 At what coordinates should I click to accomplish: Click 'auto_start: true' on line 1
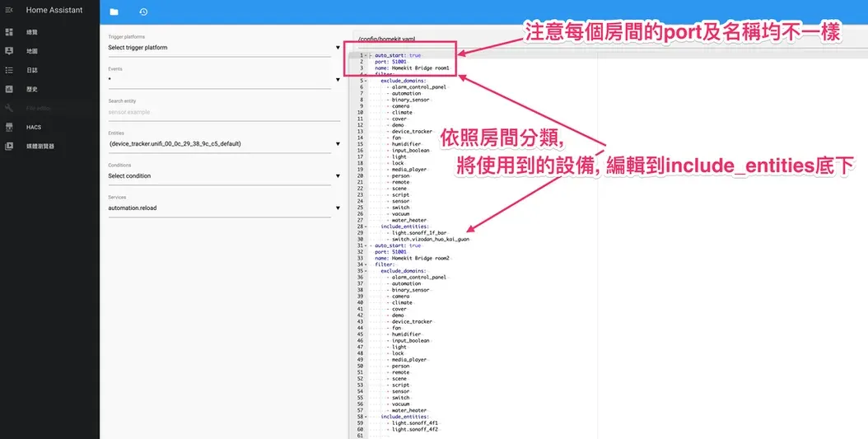pyautogui.click(x=398, y=55)
